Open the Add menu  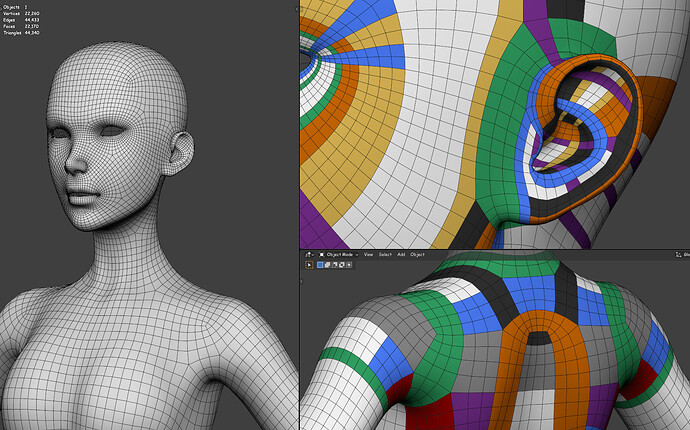point(401,254)
